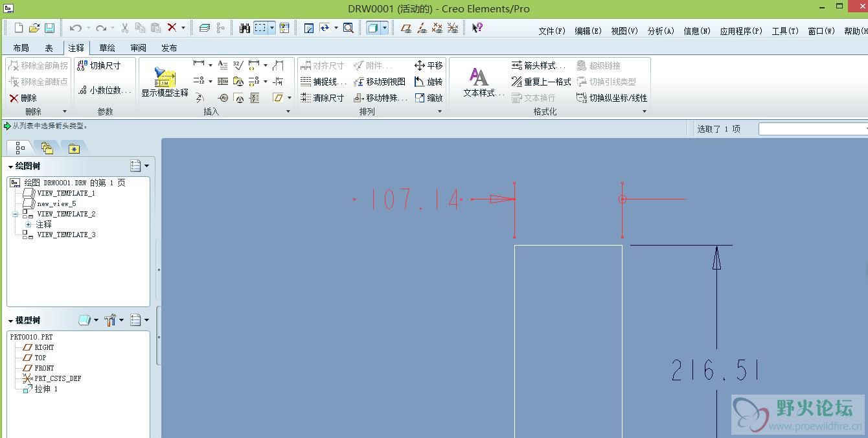The image size is (868, 438).
Task: Click the 切换尺寸 button
Action: pos(99,65)
